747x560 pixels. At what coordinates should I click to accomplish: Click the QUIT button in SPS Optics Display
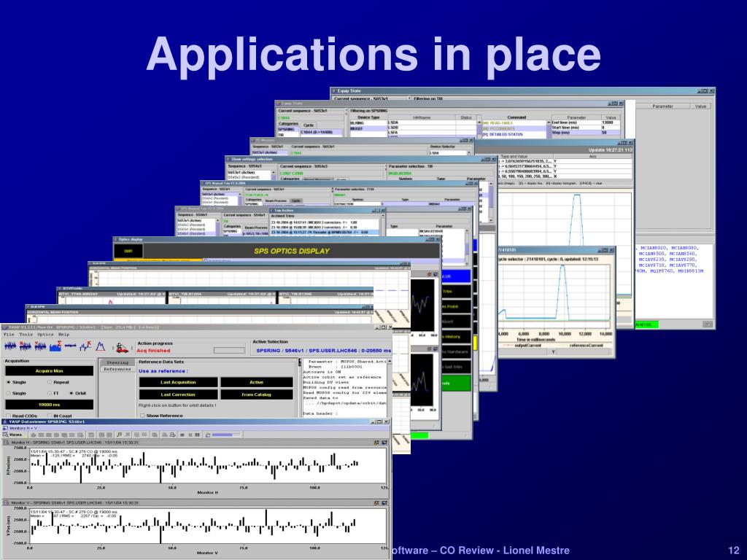click(128, 251)
